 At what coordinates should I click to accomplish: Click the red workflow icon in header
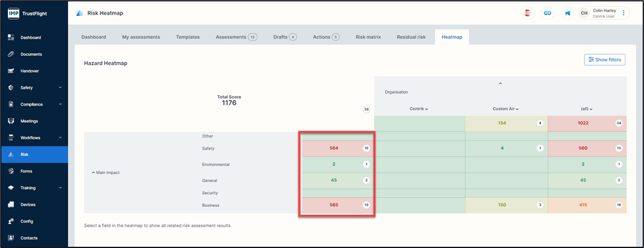click(527, 13)
